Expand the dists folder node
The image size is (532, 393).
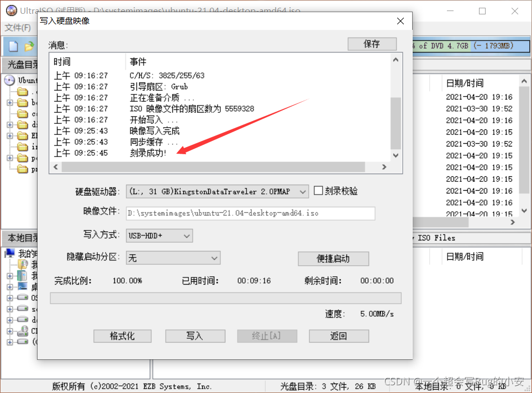point(10,124)
